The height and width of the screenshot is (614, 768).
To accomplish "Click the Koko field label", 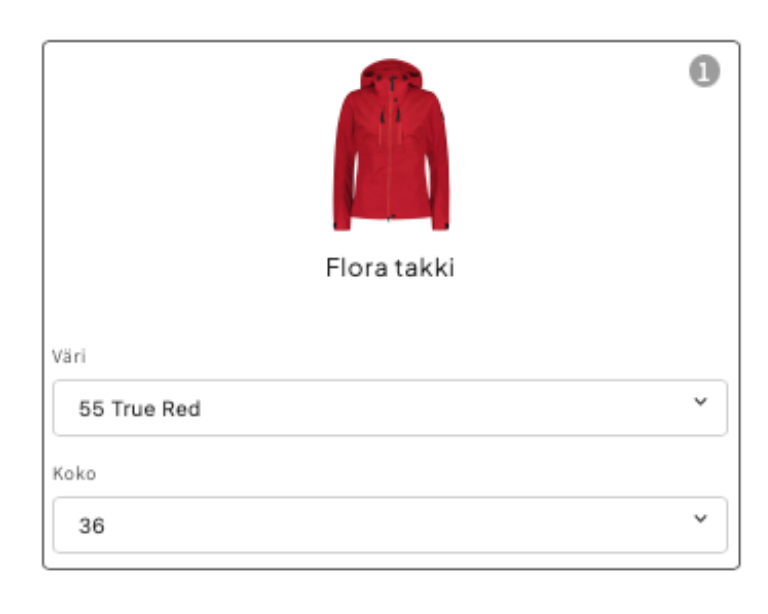I will (74, 473).
